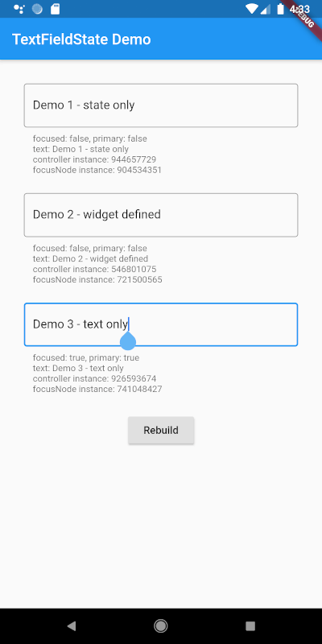Click inside the Demo 3 - text only field
322x644 pixels.
coord(161,324)
